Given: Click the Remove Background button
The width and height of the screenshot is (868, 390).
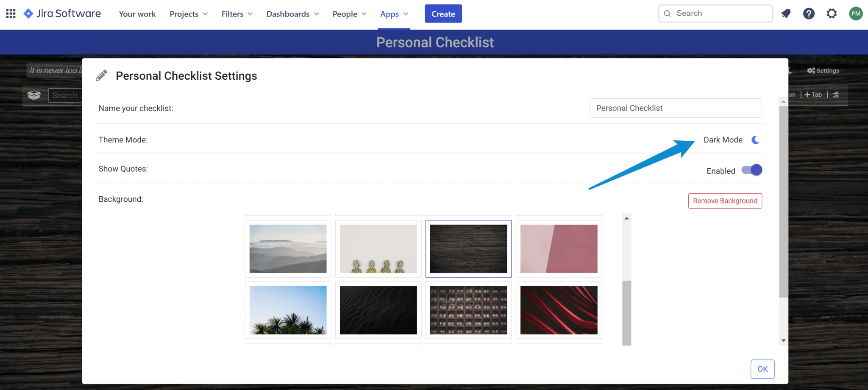Looking at the screenshot, I should point(725,201).
